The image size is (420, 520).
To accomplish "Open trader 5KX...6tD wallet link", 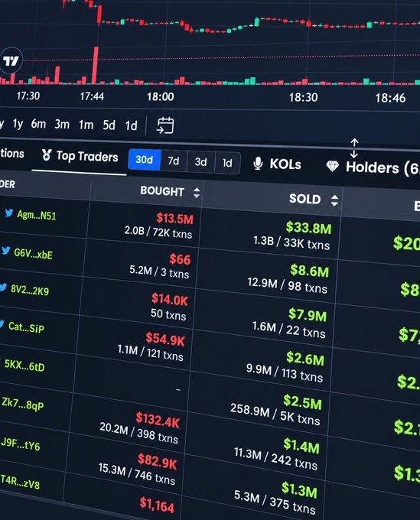I will pos(24,366).
